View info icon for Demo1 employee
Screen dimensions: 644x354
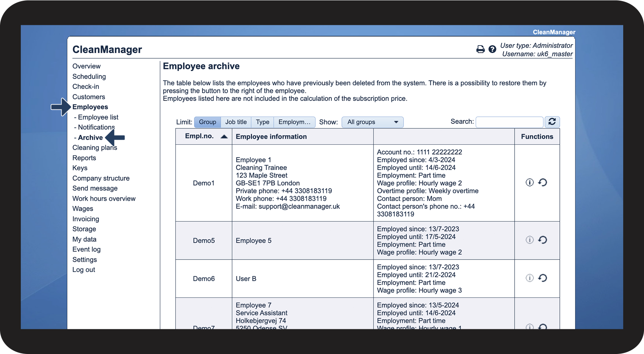pos(529,182)
